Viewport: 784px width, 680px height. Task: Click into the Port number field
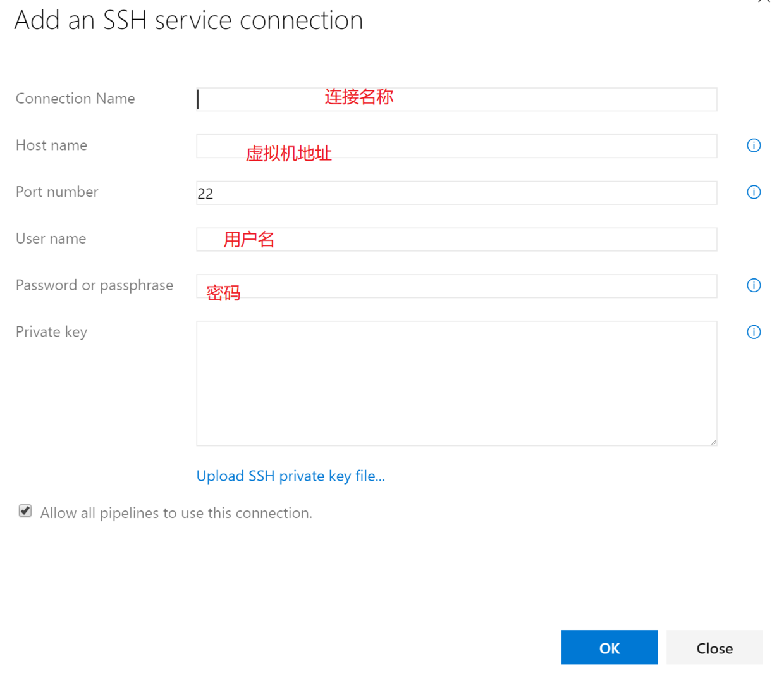coord(456,193)
